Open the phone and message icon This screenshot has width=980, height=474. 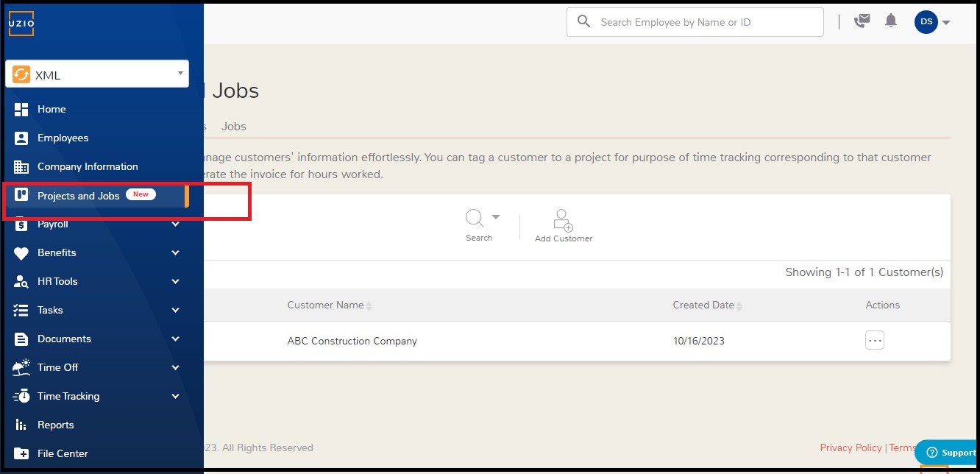pos(861,21)
